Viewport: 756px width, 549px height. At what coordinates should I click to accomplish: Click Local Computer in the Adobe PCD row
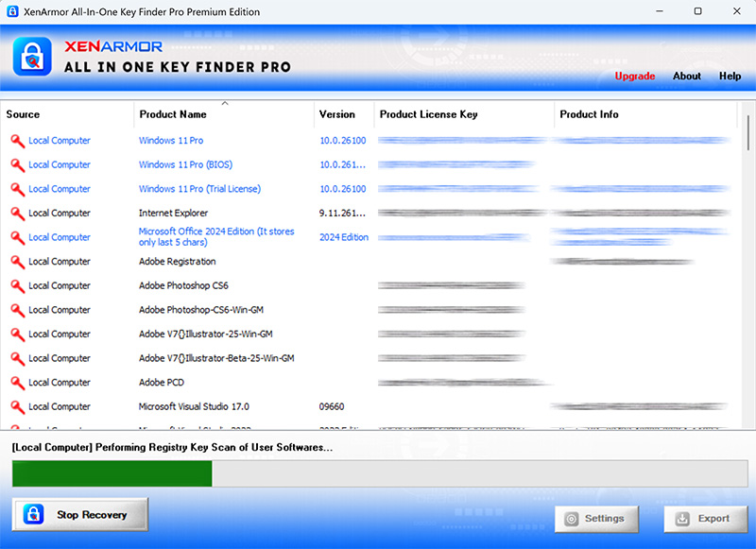click(60, 383)
